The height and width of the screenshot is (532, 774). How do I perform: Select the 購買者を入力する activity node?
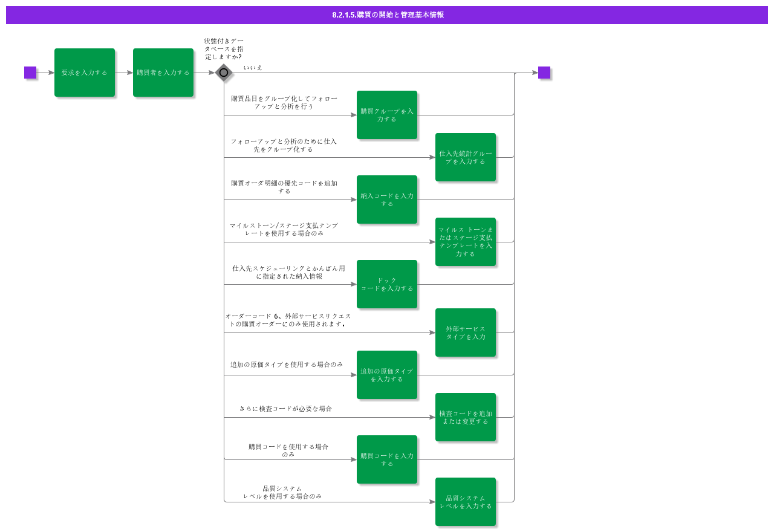click(x=163, y=73)
